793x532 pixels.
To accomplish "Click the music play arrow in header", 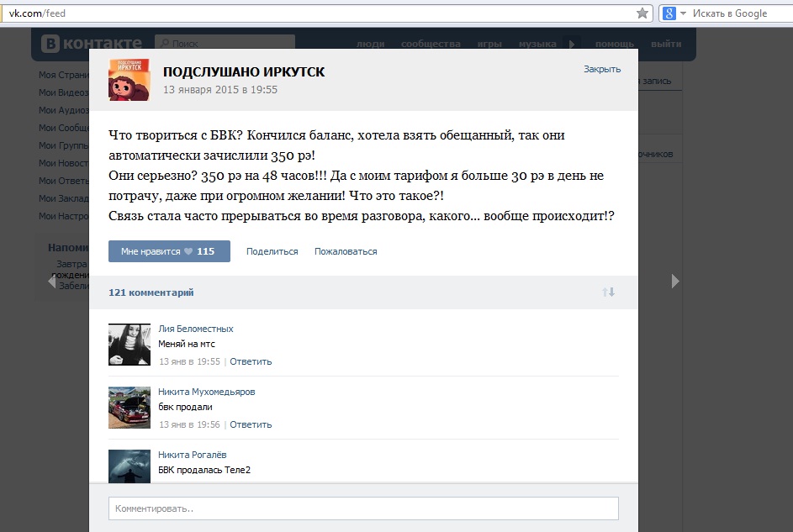I will (x=572, y=44).
